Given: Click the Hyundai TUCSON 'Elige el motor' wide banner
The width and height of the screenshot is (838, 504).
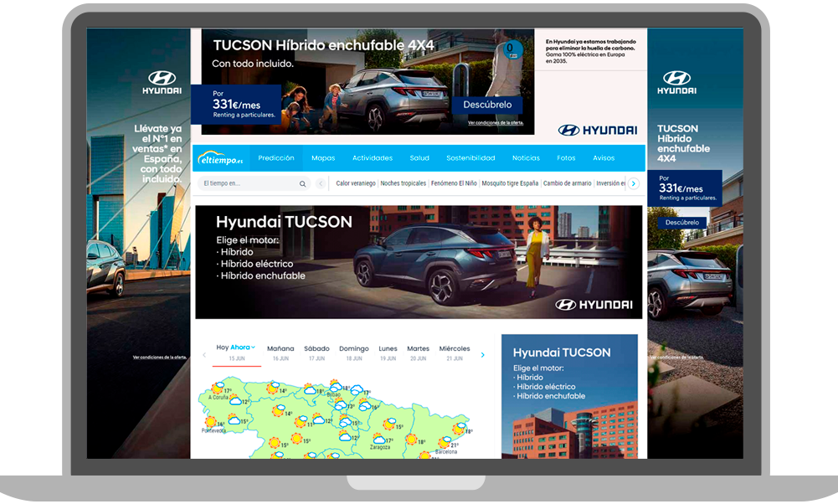Looking at the screenshot, I should 419,262.
